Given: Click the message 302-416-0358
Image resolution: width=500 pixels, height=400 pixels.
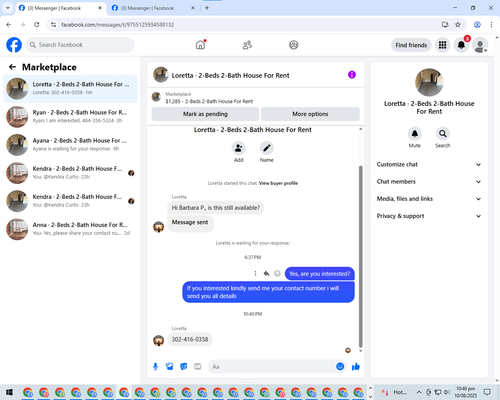Looking at the screenshot, I should (190, 339).
